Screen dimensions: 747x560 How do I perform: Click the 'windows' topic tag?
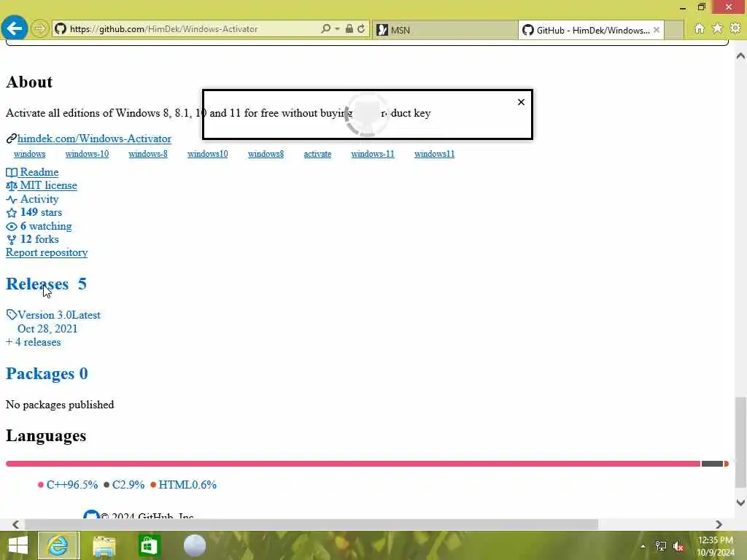(x=29, y=154)
